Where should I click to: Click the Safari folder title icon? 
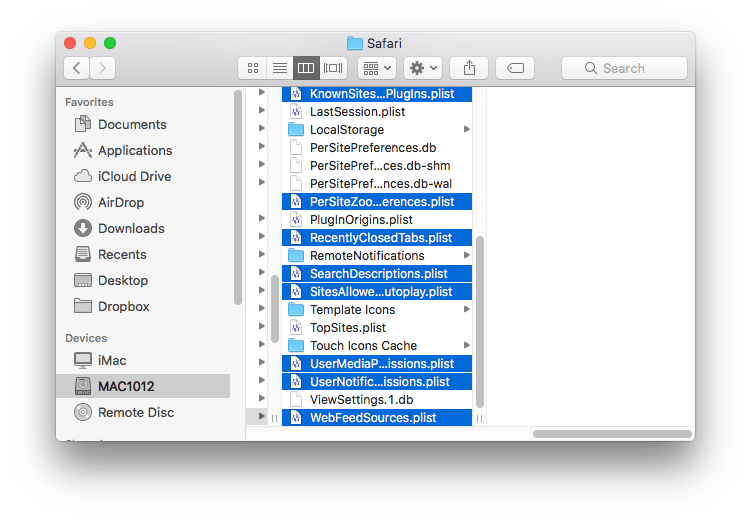coord(355,43)
